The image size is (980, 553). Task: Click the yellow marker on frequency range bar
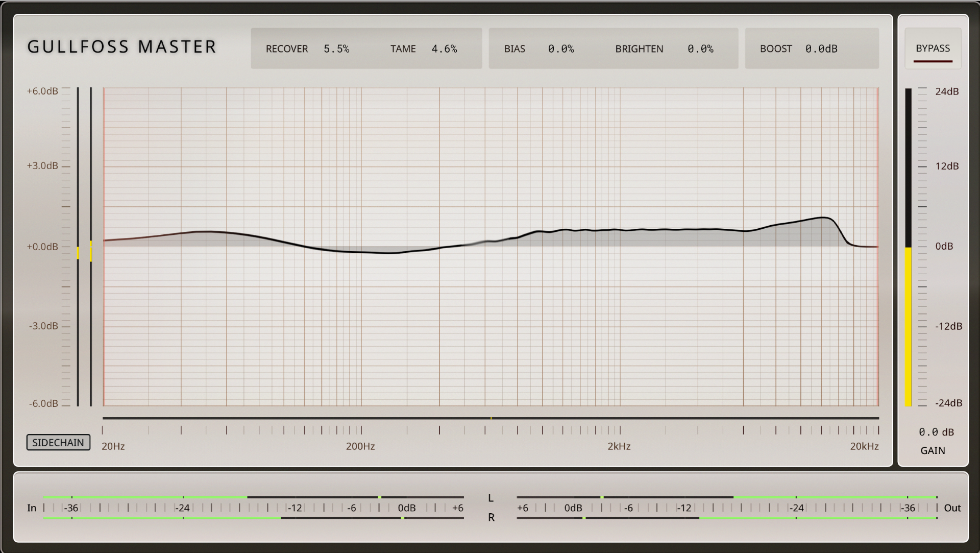(491, 418)
